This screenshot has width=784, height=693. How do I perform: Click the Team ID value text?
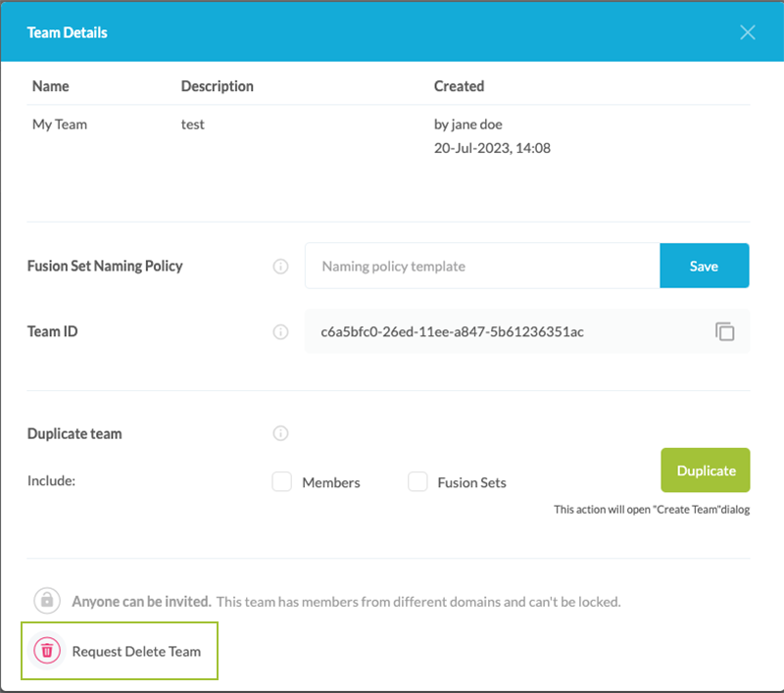pos(452,332)
